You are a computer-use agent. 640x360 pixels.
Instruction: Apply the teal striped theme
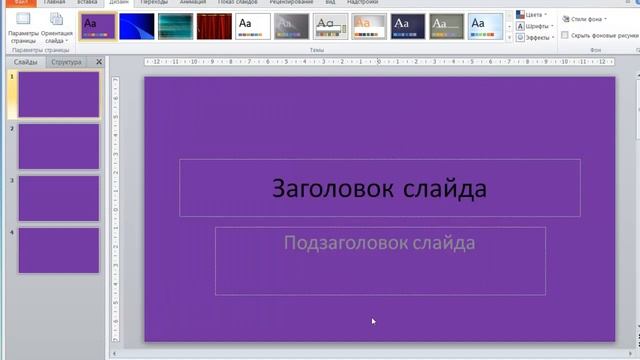point(176,26)
